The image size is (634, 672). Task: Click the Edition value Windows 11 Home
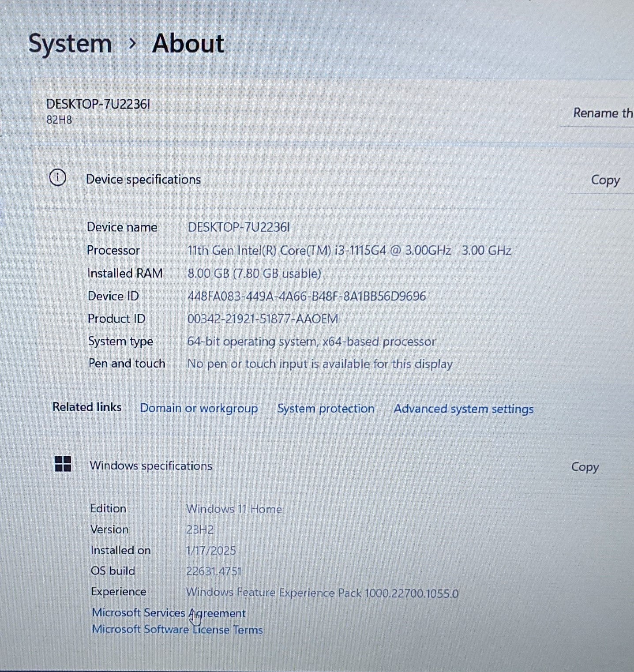click(234, 509)
